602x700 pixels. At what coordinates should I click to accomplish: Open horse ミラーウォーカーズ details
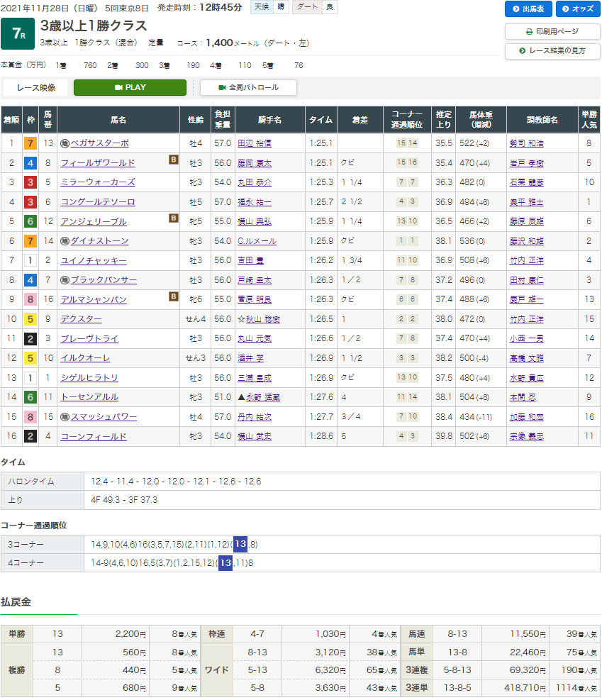(x=98, y=182)
